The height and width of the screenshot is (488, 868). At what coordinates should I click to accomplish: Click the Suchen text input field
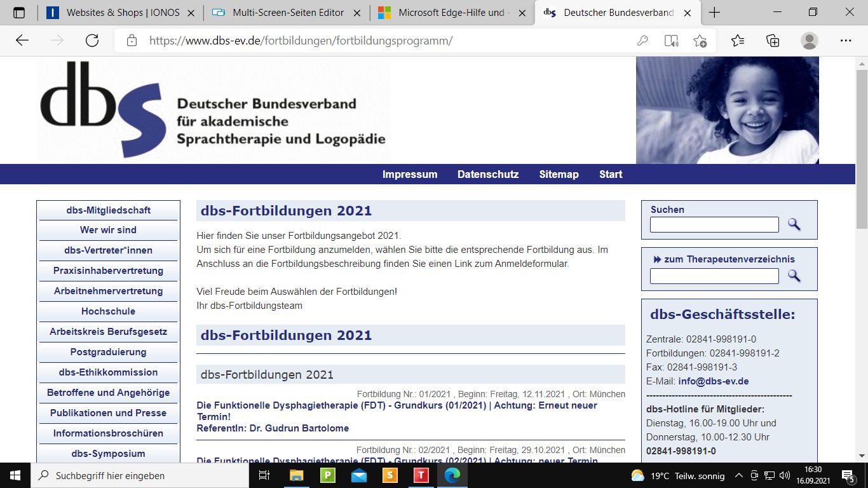pos(714,224)
